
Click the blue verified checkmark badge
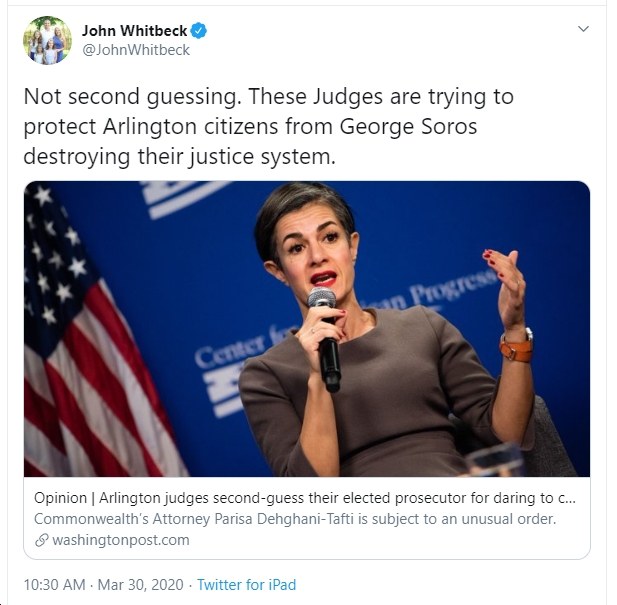199,31
